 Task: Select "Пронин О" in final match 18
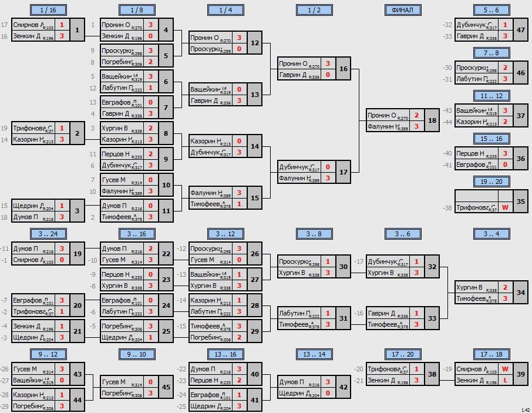pyautogui.click(x=382, y=115)
